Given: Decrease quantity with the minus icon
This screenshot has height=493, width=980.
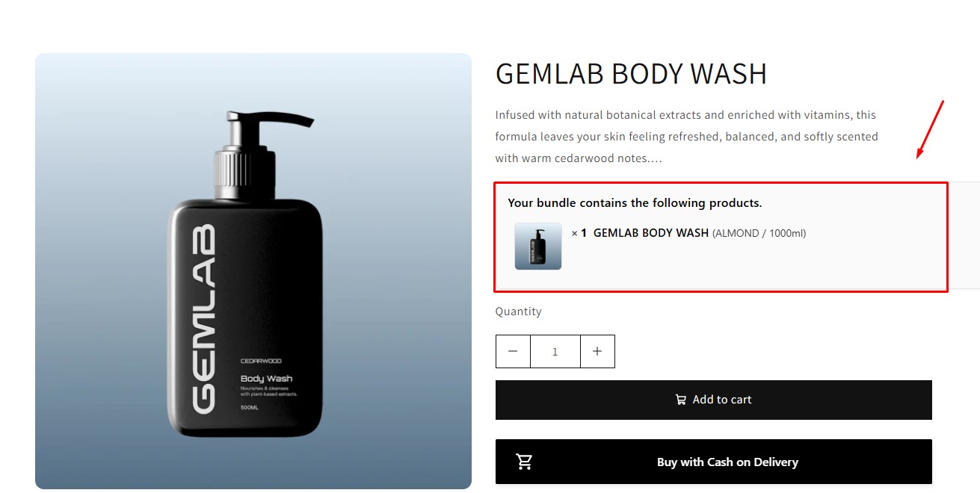Looking at the screenshot, I should point(513,351).
